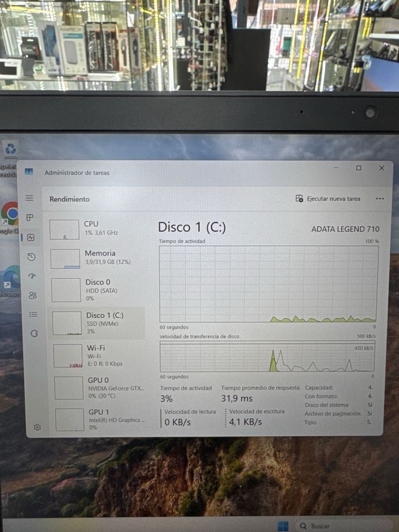Image resolution: width=399 pixels, height=532 pixels.
Task: Open Task Manager settings gear
Action: (x=37, y=427)
